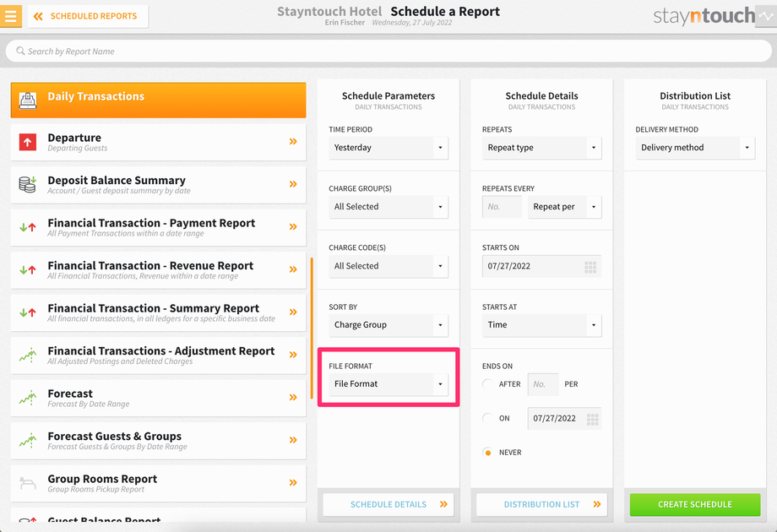This screenshot has height=532, width=777.
Task: Click Summary Report up-down arrows icon
Action: pyautogui.click(x=28, y=312)
